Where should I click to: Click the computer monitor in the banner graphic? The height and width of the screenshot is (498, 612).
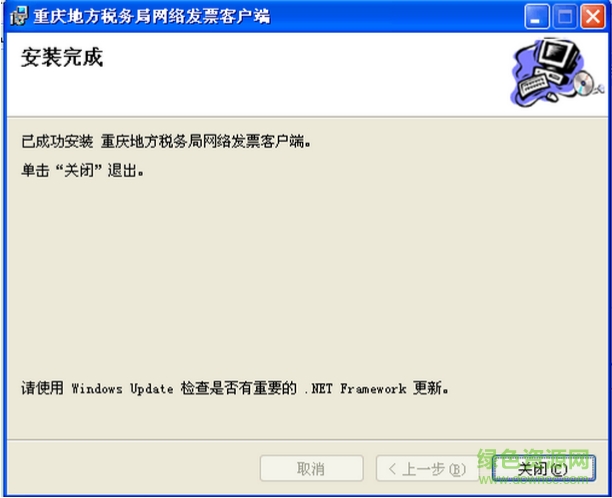coord(559,55)
